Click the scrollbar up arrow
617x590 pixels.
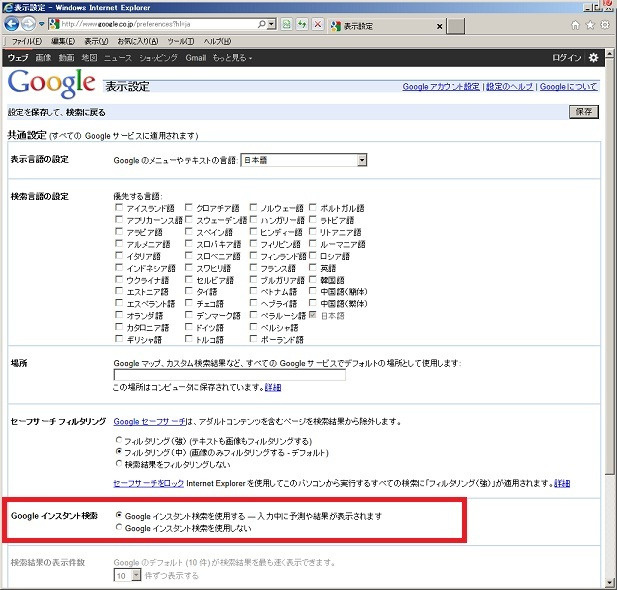click(x=610, y=53)
